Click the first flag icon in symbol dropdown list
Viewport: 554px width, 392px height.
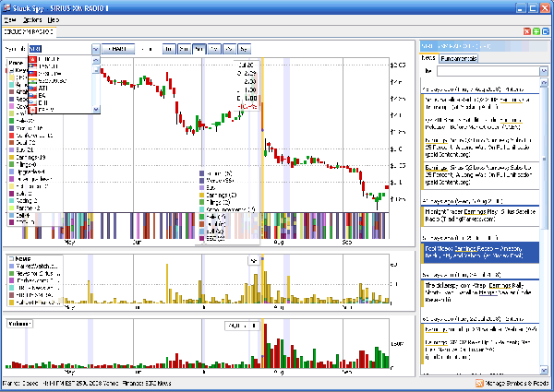34,58
